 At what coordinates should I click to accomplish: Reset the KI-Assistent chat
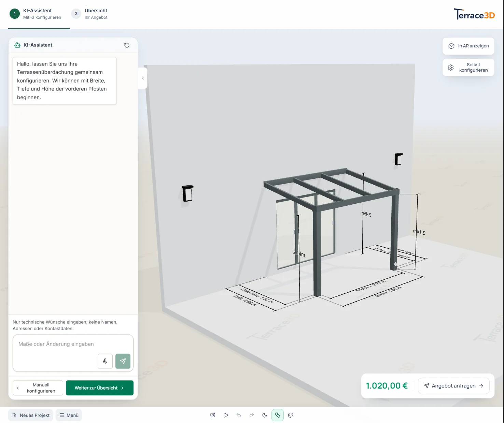pos(127,45)
